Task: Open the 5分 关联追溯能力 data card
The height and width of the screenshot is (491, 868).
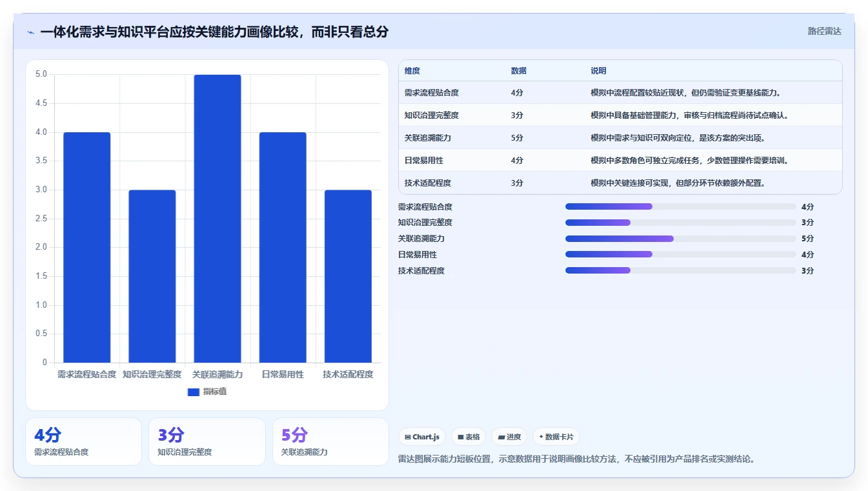Action: point(330,441)
